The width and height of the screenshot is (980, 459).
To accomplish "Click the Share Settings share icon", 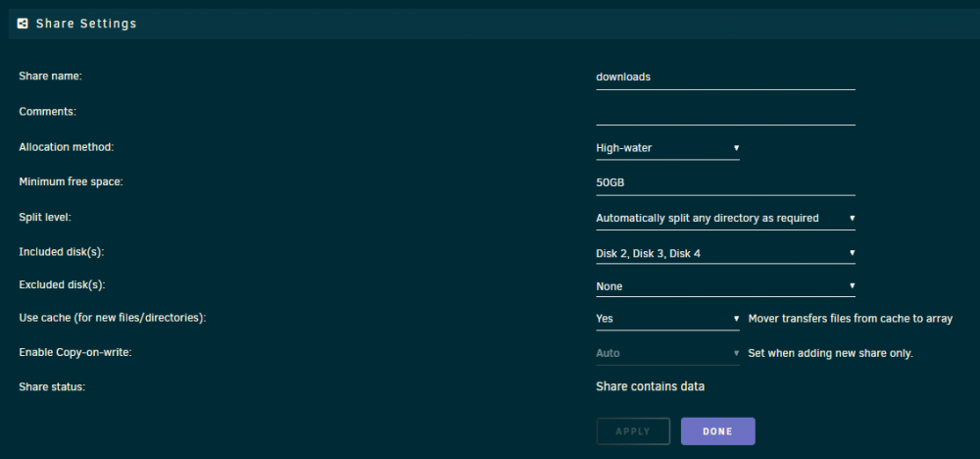I will point(23,24).
